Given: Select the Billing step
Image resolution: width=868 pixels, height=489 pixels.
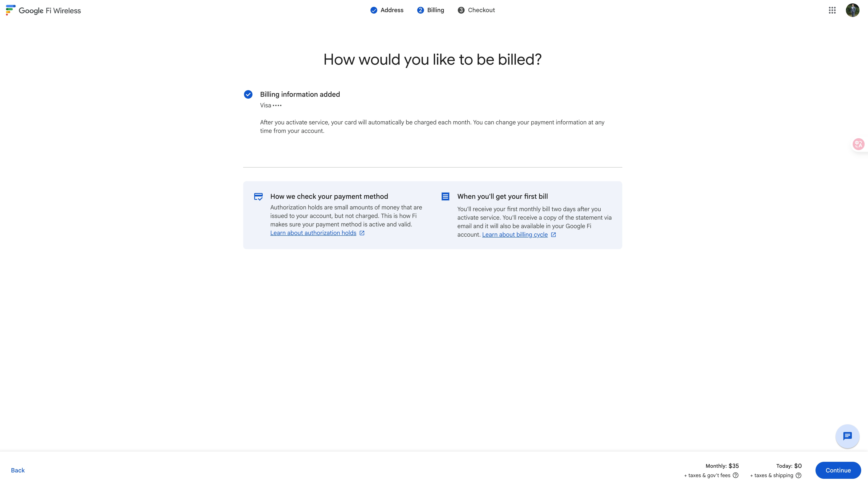Looking at the screenshot, I should click(430, 10).
